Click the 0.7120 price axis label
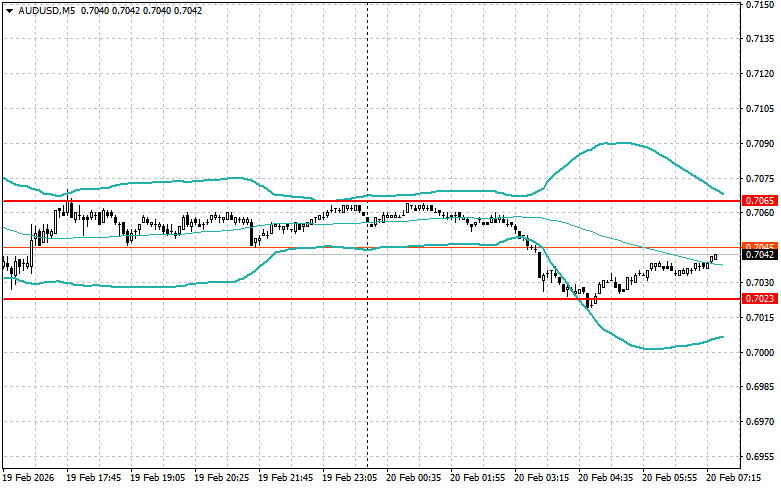This screenshot has height=489, width=781. 760,73
